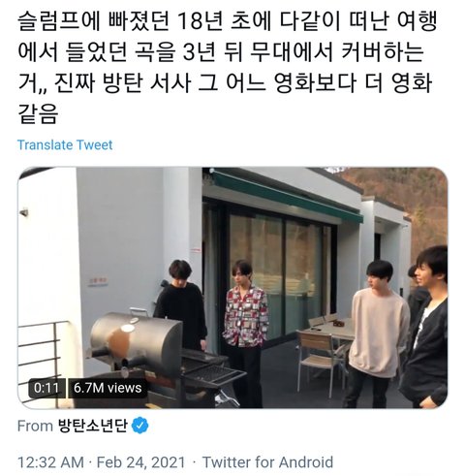Click the blue verified badge icon
Image resolution: width=465 pixels, height=476 pixels.
pyautogui.click(x=139, y=426)
